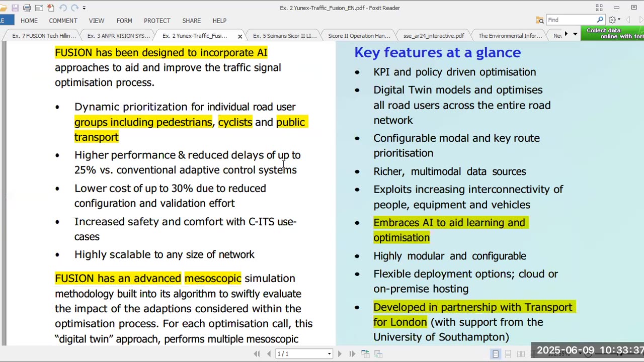Open the search settings gear dropdown
This screenshot has height=362, width=644.
(x=614, y=20)
